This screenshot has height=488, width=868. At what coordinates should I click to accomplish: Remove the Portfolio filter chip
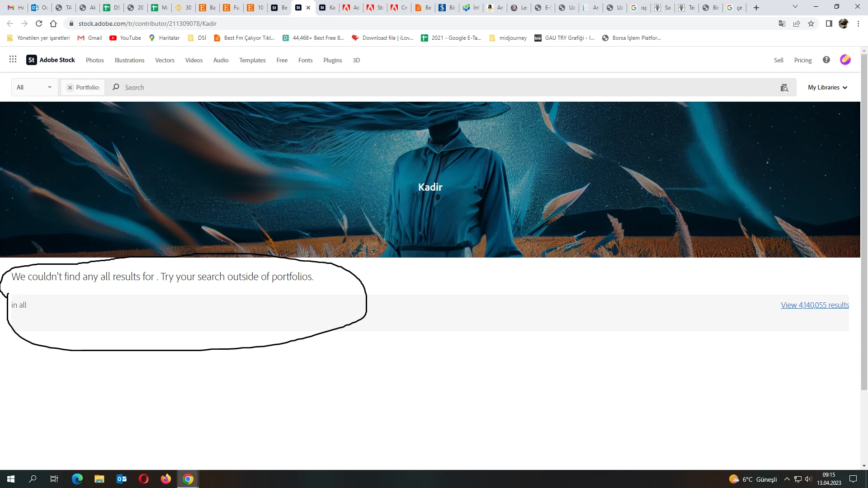pos(70,88)
